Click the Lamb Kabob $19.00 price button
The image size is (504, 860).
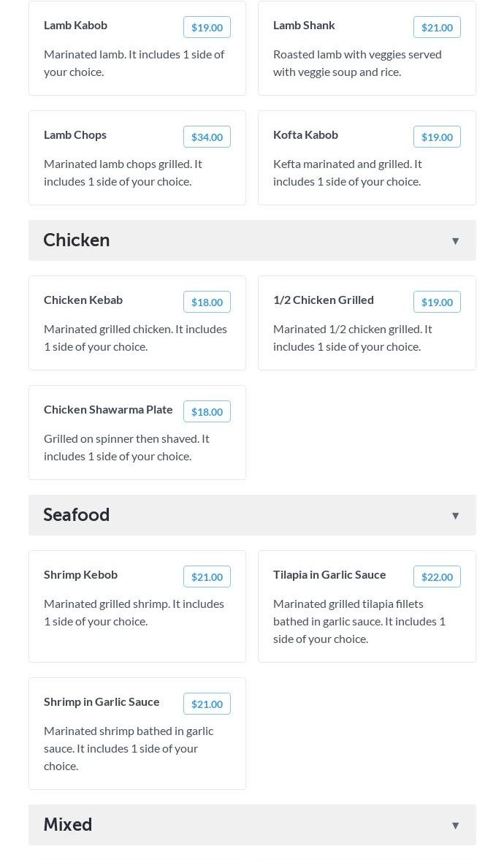(207, 28)
